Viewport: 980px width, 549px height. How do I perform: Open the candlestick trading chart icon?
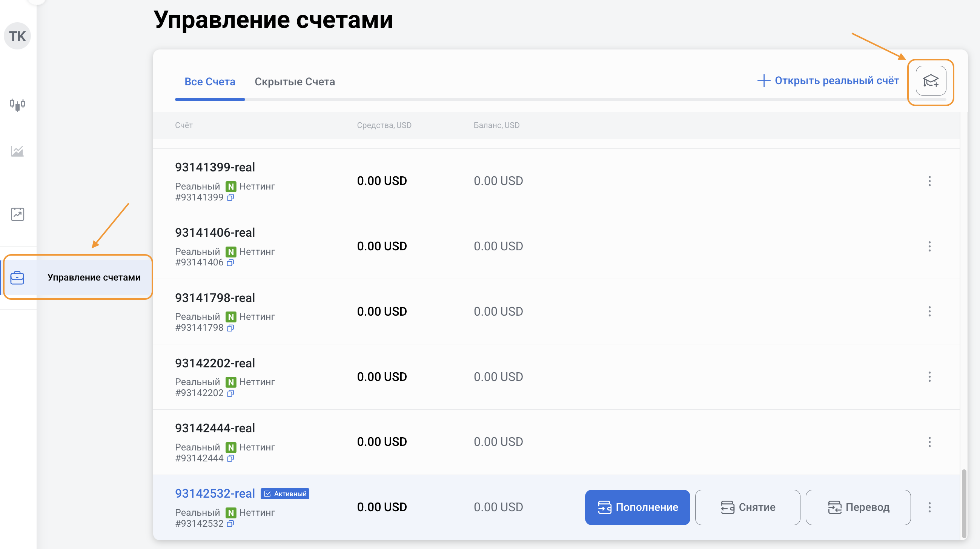tap(17, 104)
